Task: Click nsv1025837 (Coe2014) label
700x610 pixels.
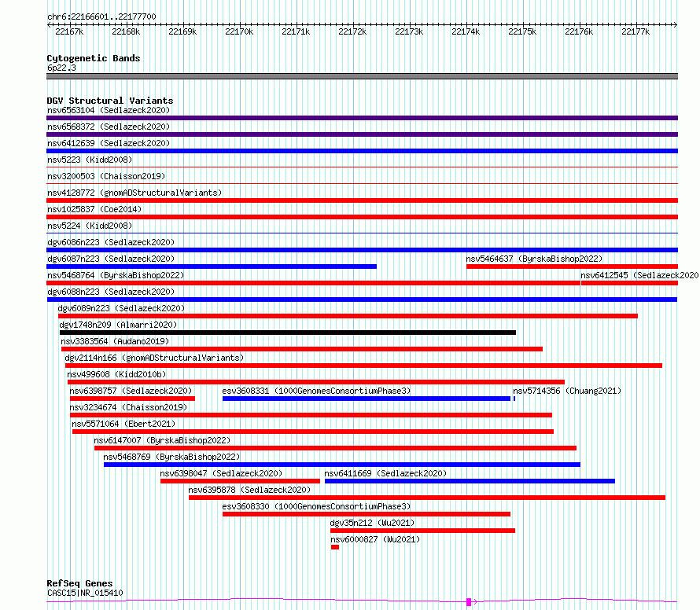Action: 94,209
